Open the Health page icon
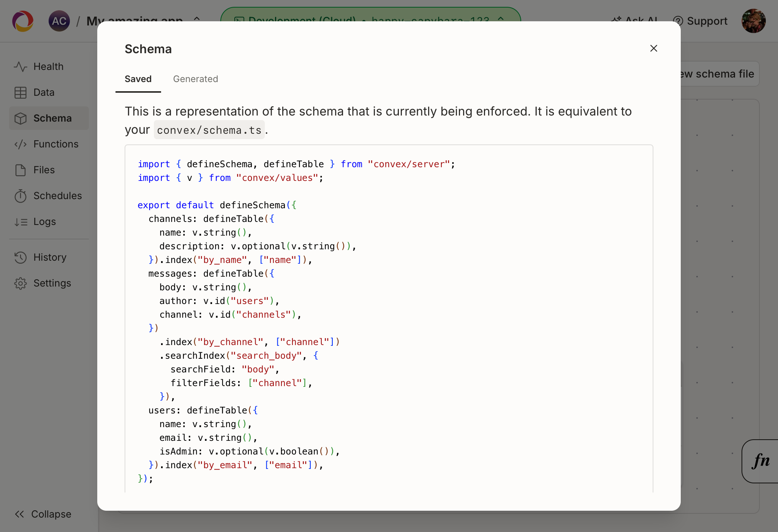 click(x=21, y=66)
